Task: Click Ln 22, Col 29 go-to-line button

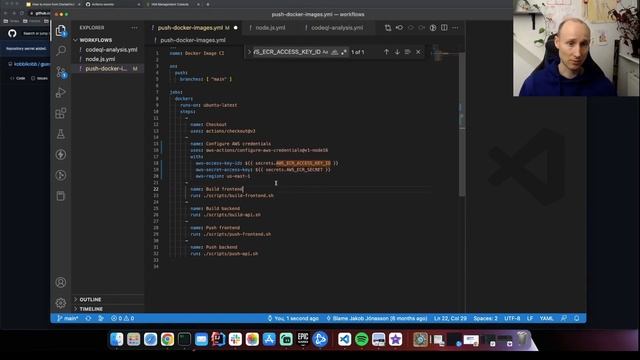Action: click(450, 318)
